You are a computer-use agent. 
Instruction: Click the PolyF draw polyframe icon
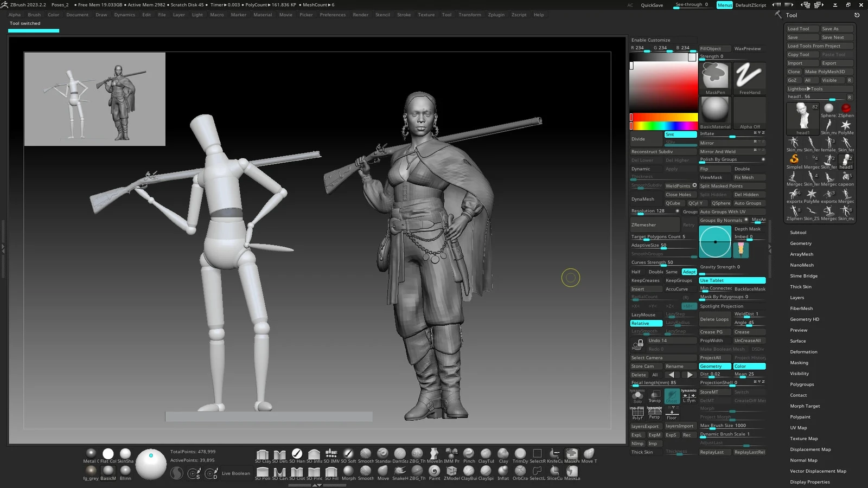tap(637, 413)
